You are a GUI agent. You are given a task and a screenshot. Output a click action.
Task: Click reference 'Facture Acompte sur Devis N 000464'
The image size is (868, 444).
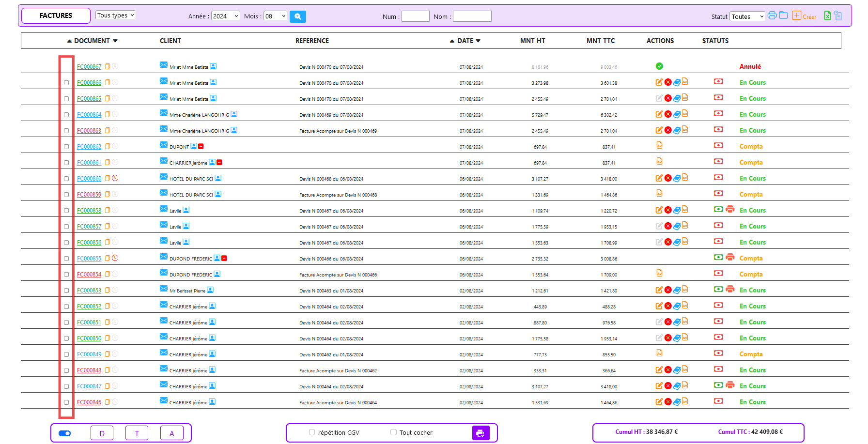tap(338, 402)
